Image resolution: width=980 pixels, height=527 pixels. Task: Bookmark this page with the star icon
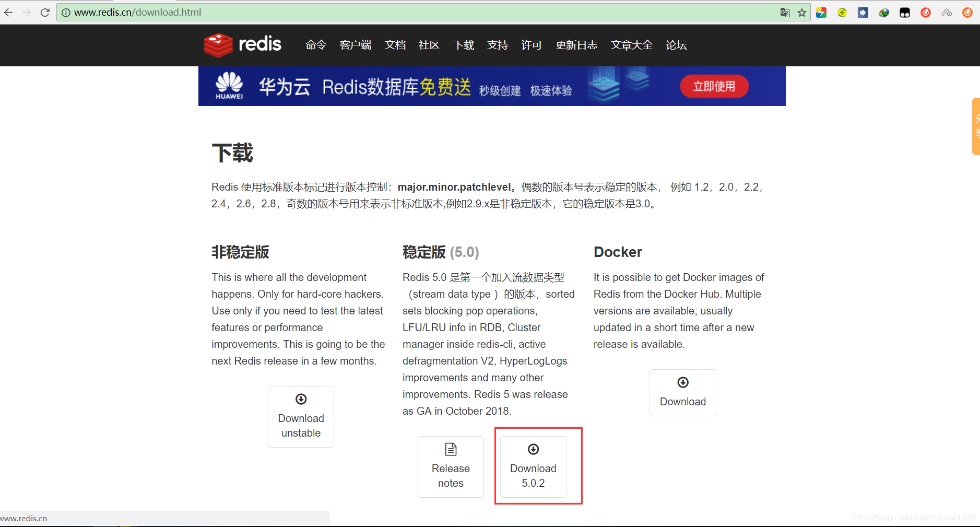tap(802, 12)
